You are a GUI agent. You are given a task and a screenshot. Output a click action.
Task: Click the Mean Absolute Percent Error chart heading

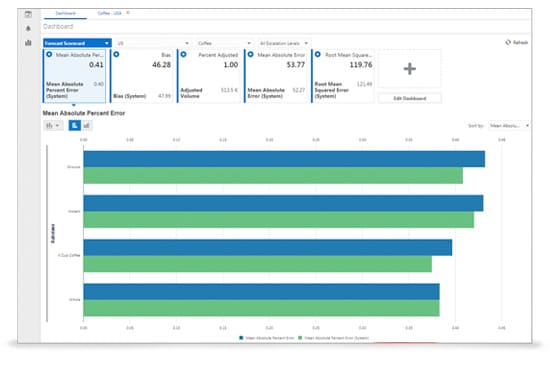pos(84,113)
